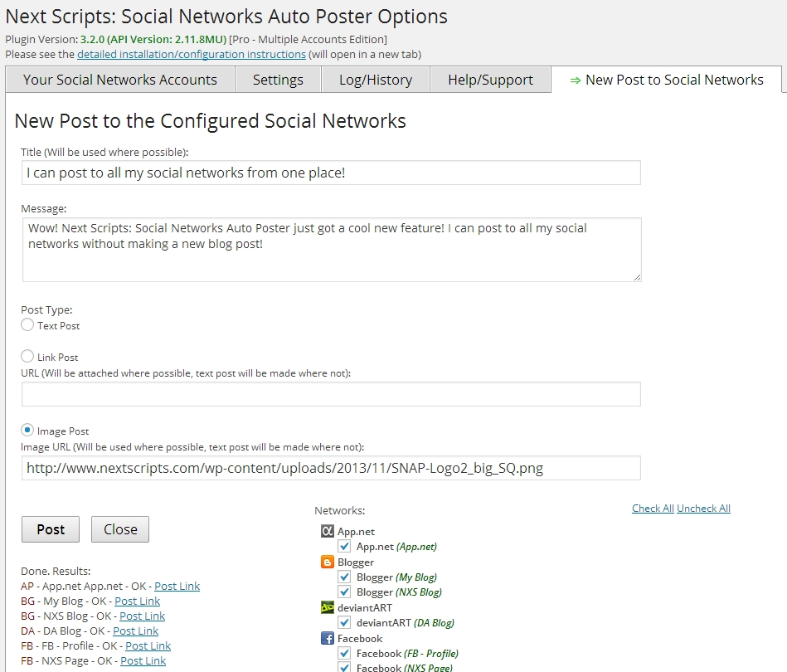Uncheck Facebook (FB - Profile) checkbox
The image size is (787, 672).
click(x=344, y=653)
